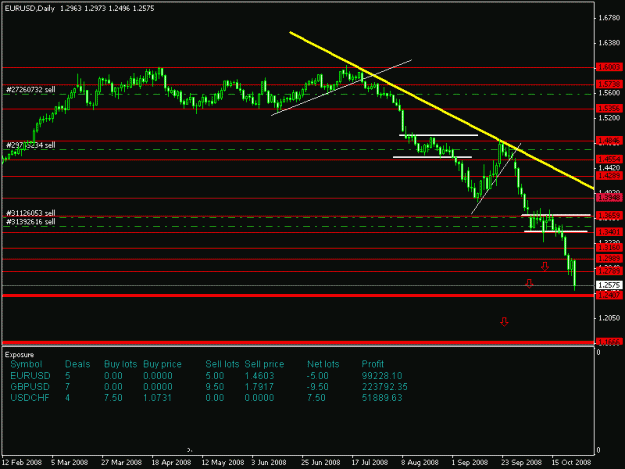Click the EURUSD sell price 1.4603
The width and height of the screenshot is (625, 469).
[259, 376]
